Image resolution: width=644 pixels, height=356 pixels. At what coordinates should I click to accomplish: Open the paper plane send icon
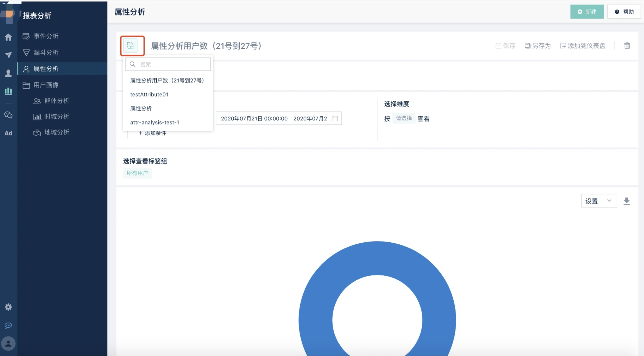(x=8, y=55)
